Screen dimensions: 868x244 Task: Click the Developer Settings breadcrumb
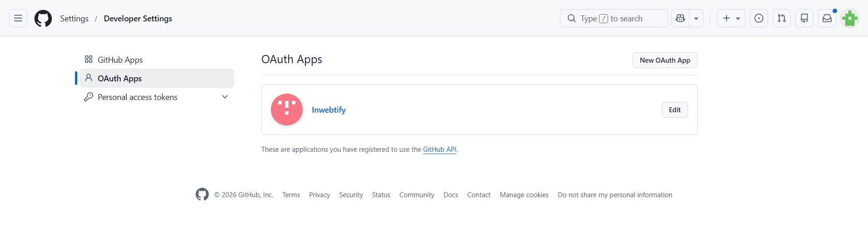click(138, 19)
